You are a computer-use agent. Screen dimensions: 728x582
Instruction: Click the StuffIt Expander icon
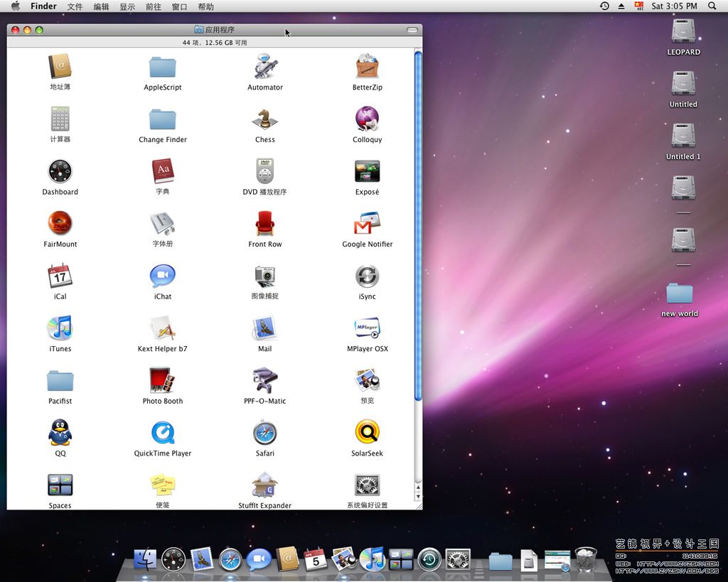(x=265, y=485)
